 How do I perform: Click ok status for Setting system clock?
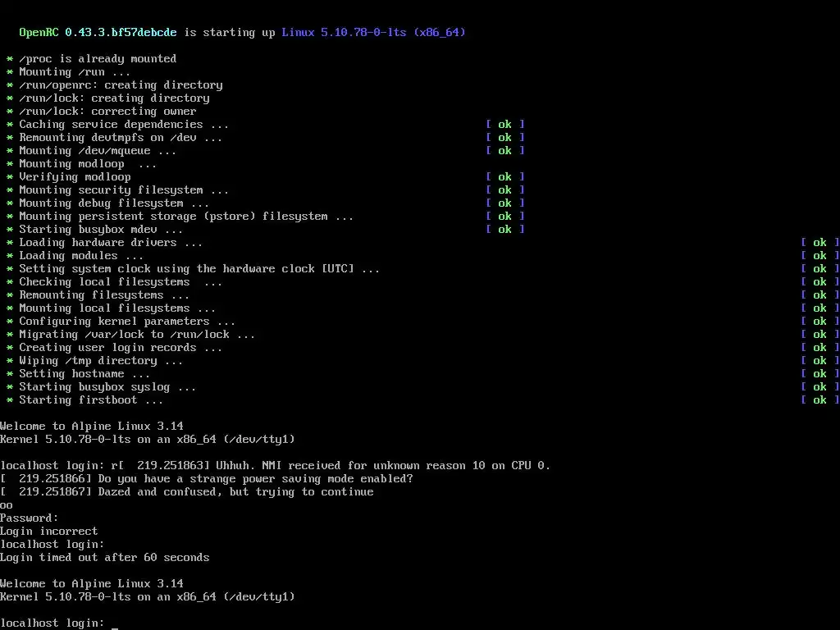click(x=819, y=268)
